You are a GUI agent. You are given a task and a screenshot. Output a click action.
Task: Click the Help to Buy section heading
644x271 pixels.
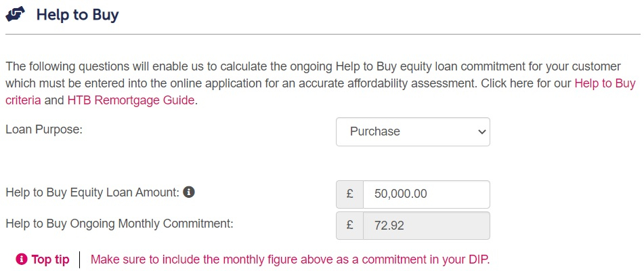78,15
